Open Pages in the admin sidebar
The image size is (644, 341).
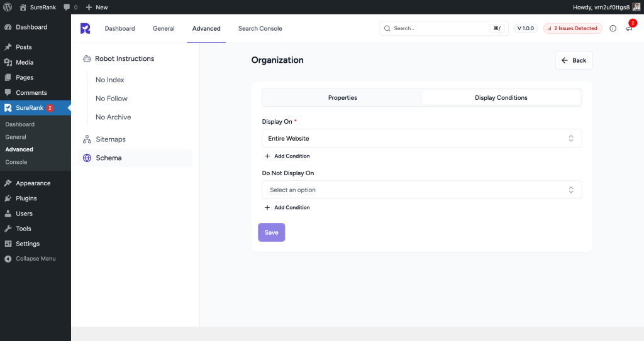point(35,77)
